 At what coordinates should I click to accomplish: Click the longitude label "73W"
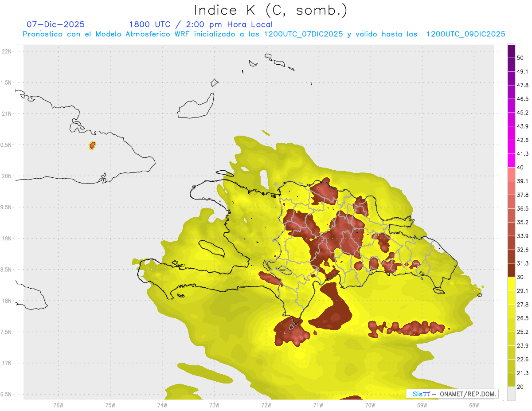click(x=214, y=405)
